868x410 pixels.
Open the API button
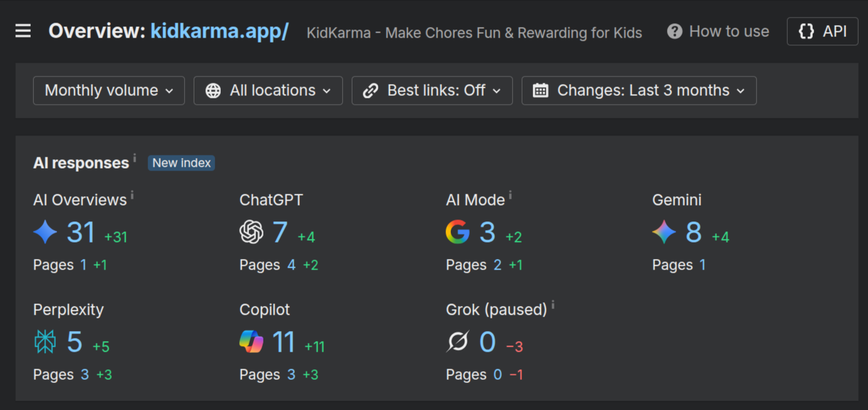click(823, 31)
